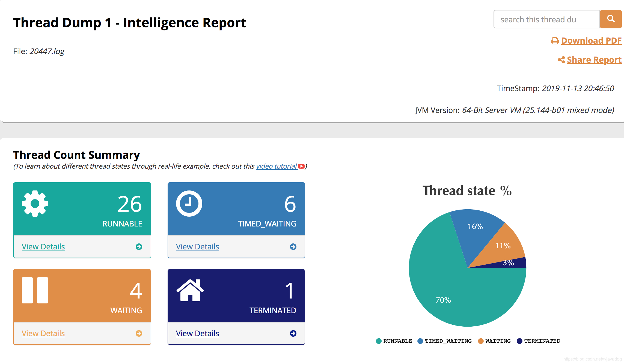View Details for TERMINATED thread
This screenshot has width=624, height=364.
[x=197, y=333]
